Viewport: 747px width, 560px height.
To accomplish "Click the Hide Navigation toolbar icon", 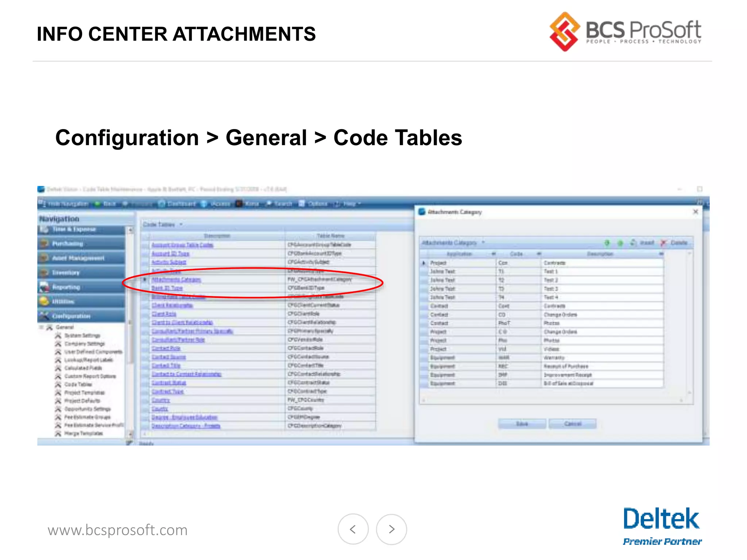I will point(42,203).
